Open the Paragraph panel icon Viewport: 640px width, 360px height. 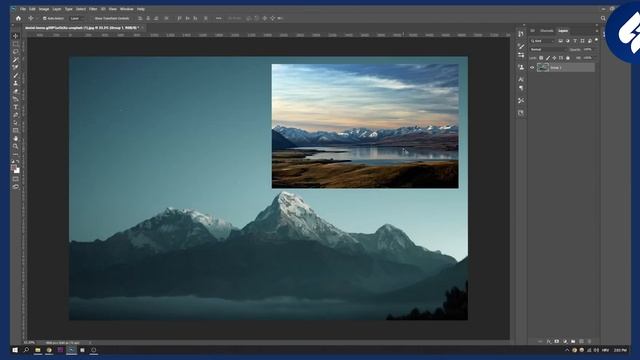point(521,88)
